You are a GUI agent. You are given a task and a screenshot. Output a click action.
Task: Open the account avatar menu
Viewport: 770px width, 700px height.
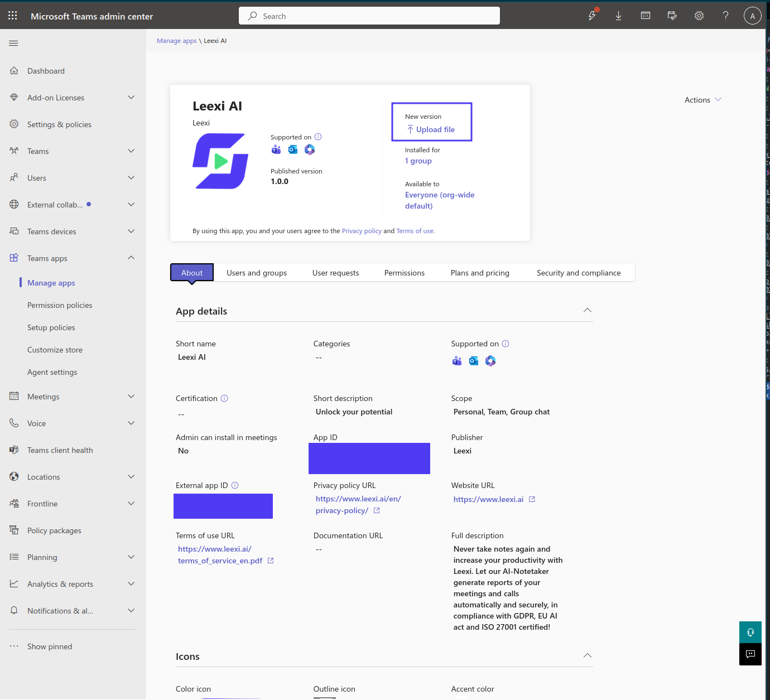click(x=752, y=16)
